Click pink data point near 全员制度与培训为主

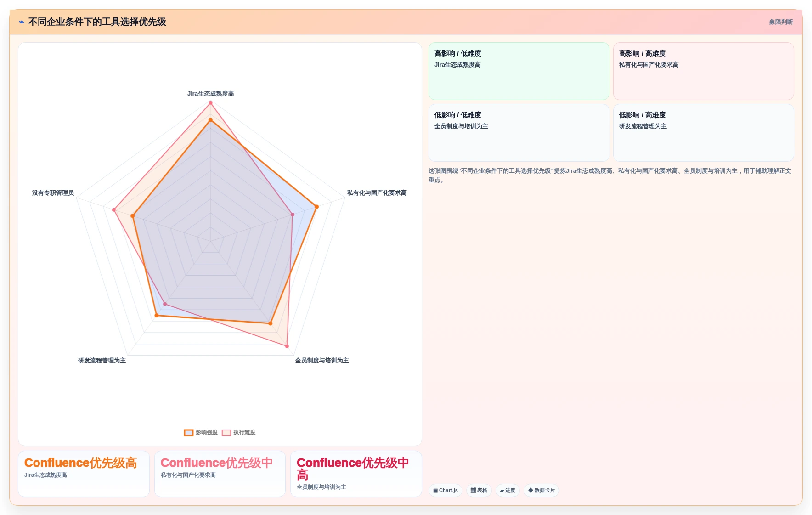(x=287, y=346)
